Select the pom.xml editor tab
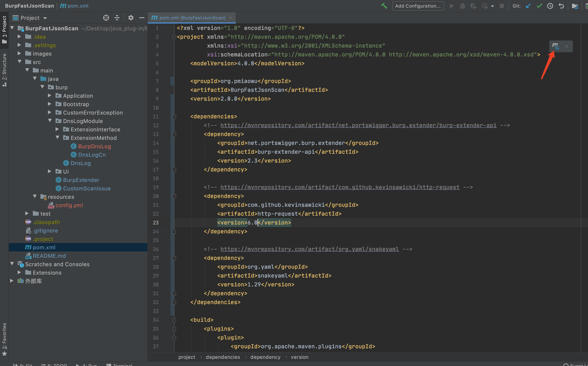This screenshot has height=366, width=588. [189, 18]
